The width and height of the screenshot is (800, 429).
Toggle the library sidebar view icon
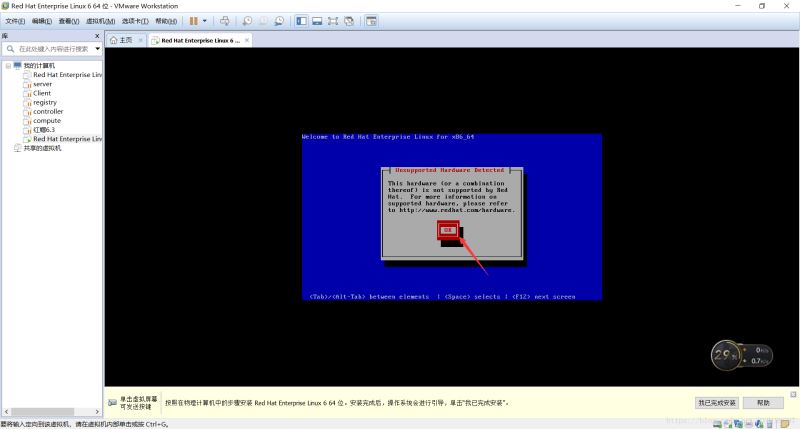302,21
